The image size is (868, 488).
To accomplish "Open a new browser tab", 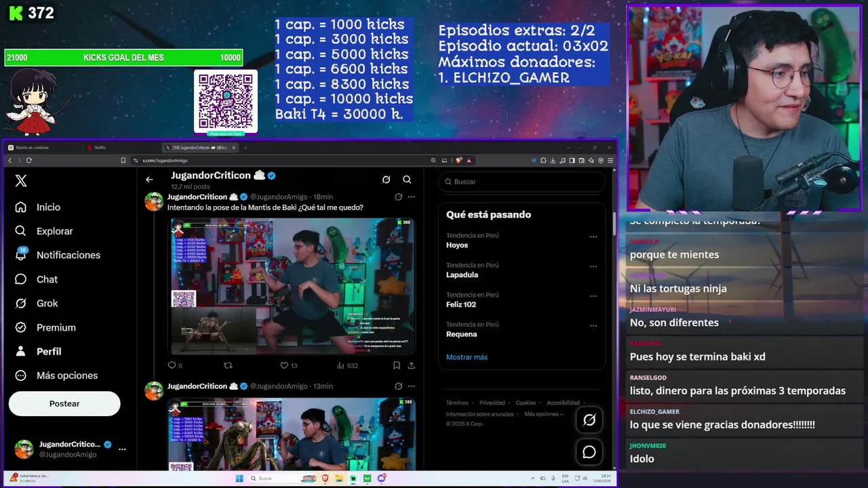I will [x=246, y=147].
